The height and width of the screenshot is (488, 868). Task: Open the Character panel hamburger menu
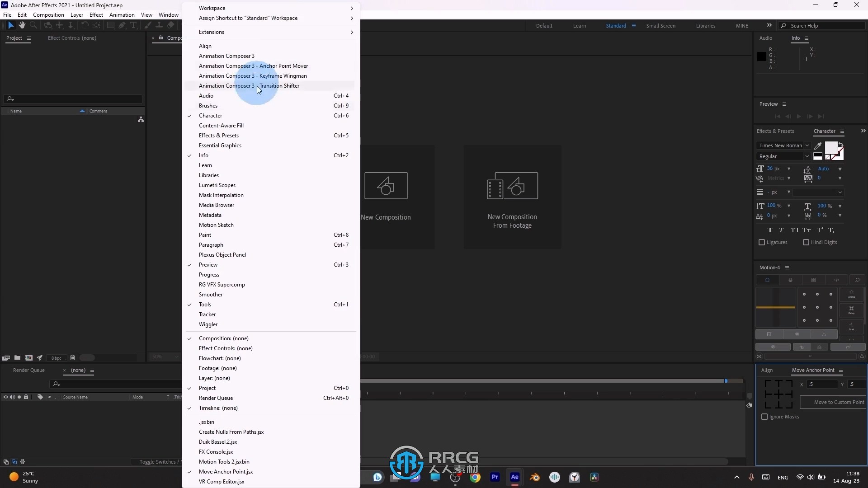click(x=842, y=131)
